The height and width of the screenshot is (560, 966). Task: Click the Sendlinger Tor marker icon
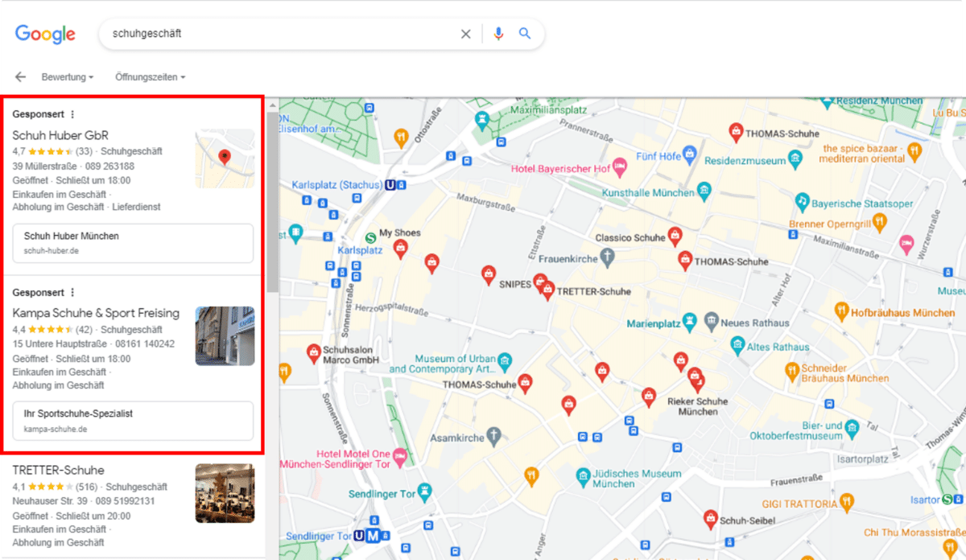point(425,492)
